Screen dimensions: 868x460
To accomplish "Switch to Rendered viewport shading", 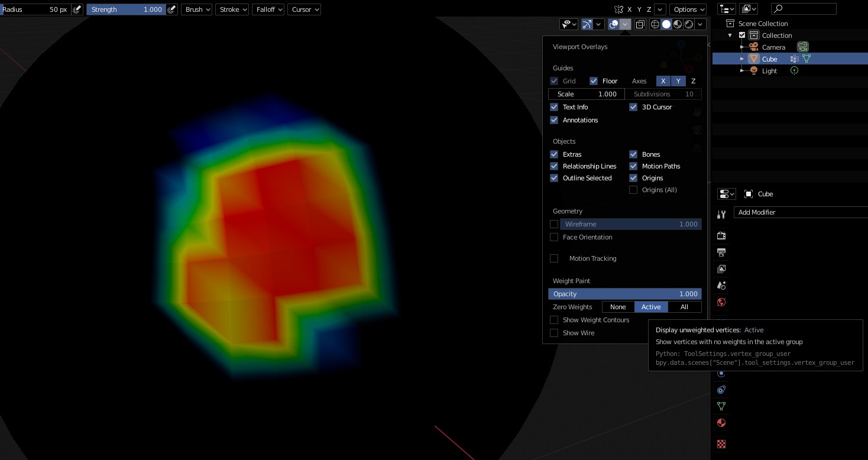I will [x=689, y=24].
